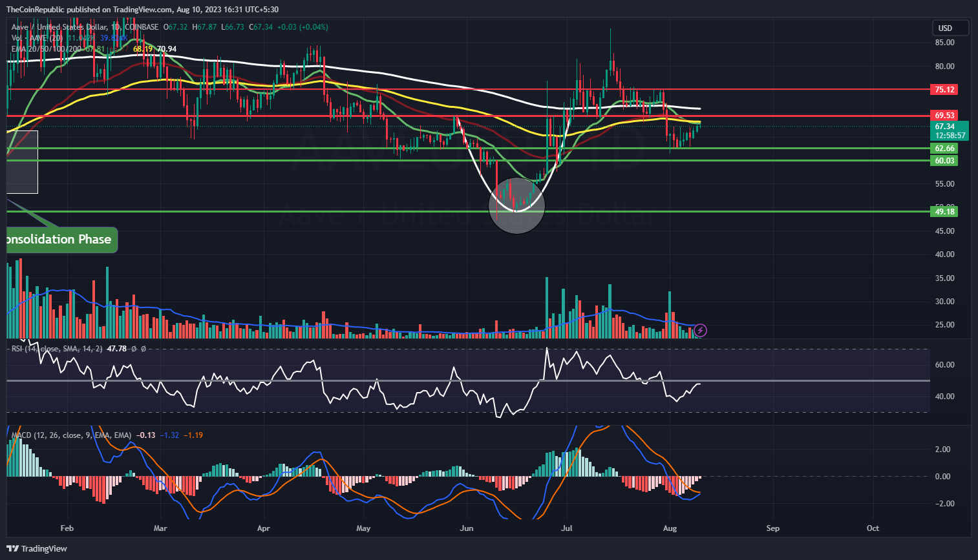978x560 pixels.
Task: Click the countdown timer 12:58:57 label
Action: [950, 136]
